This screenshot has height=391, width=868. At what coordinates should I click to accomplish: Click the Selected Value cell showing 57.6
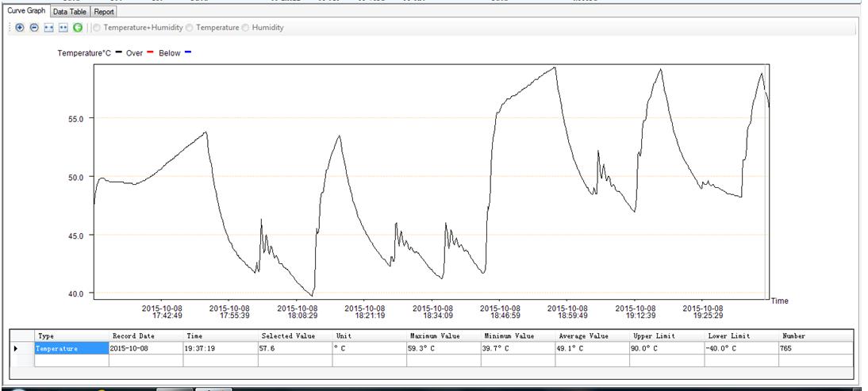click(294, 349)
